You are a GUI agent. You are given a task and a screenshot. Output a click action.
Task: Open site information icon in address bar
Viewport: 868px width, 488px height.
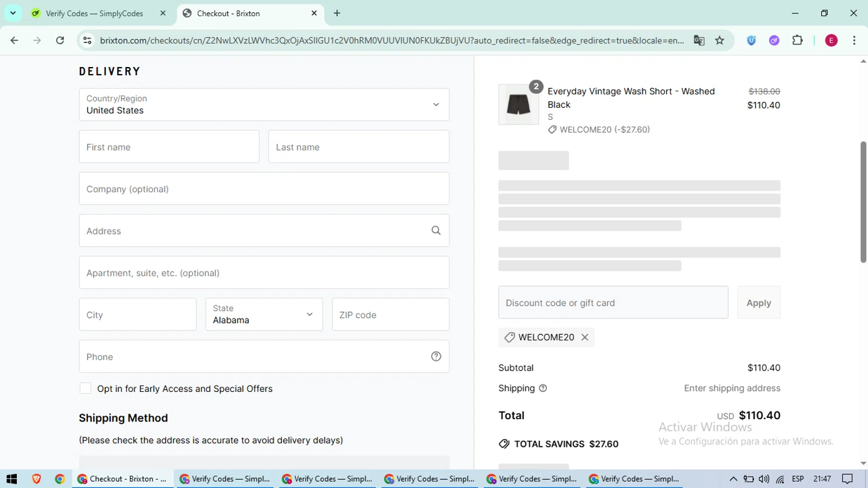pyautogui.click(x=87, y=41)
